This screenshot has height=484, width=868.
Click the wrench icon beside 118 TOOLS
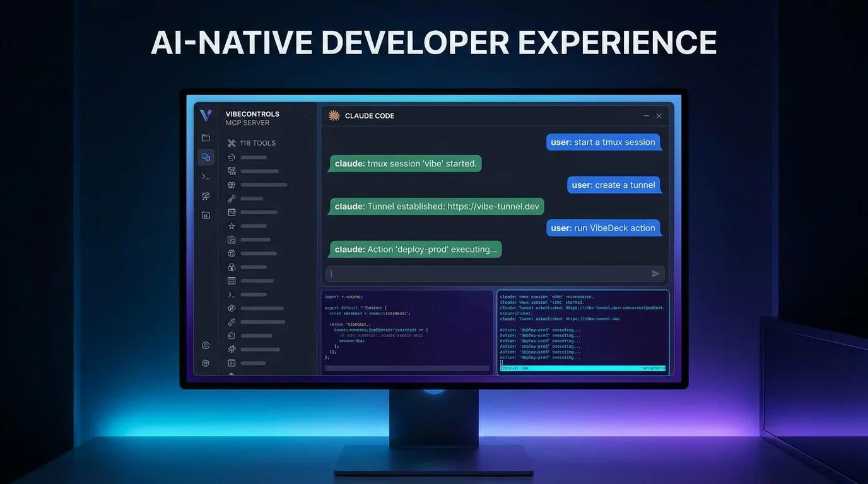coord(232,143)
